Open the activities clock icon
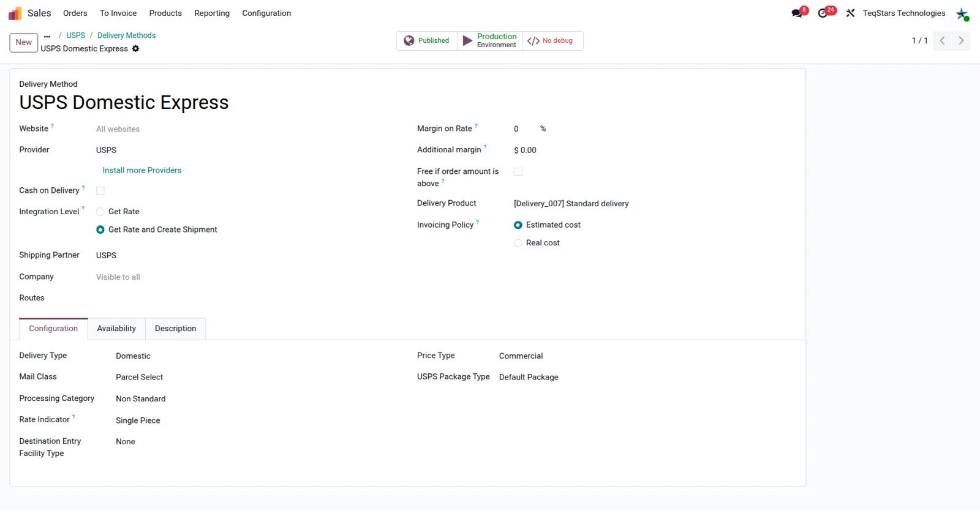 tap(823, 13)
